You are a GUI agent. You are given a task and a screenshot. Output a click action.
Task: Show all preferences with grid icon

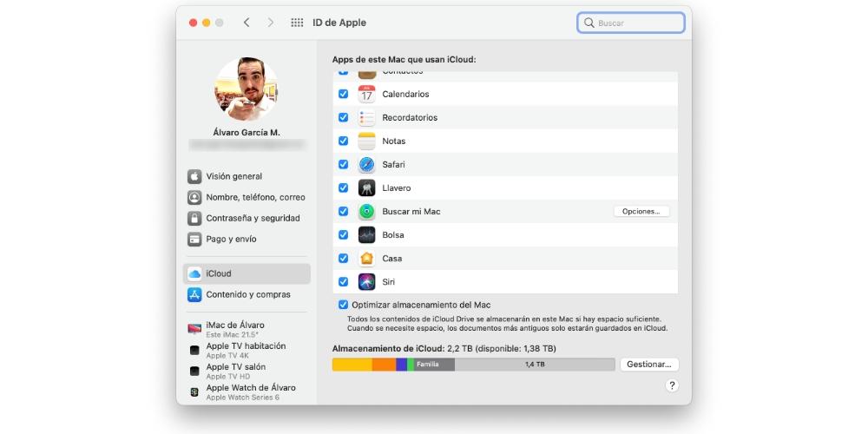pyautogui.click(x=297, y=23)
